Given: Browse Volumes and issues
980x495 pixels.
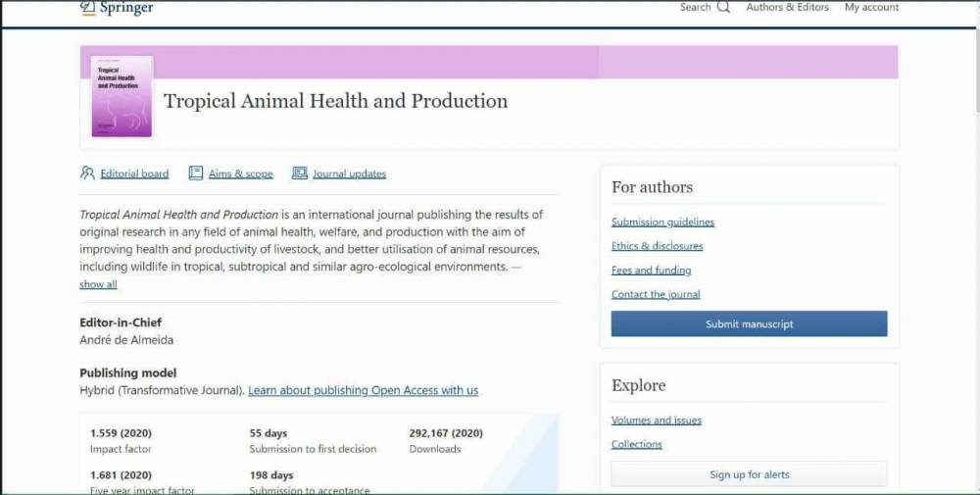Looking at the screenshot, I should (656, 421).
